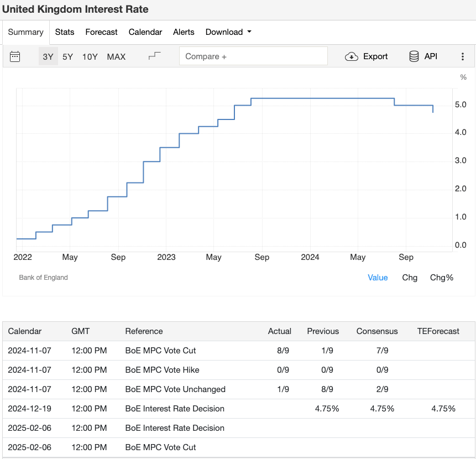This screenshot has width=476, height=459.
Task: Go to the Alerts tab
Action: click(184, 32)
